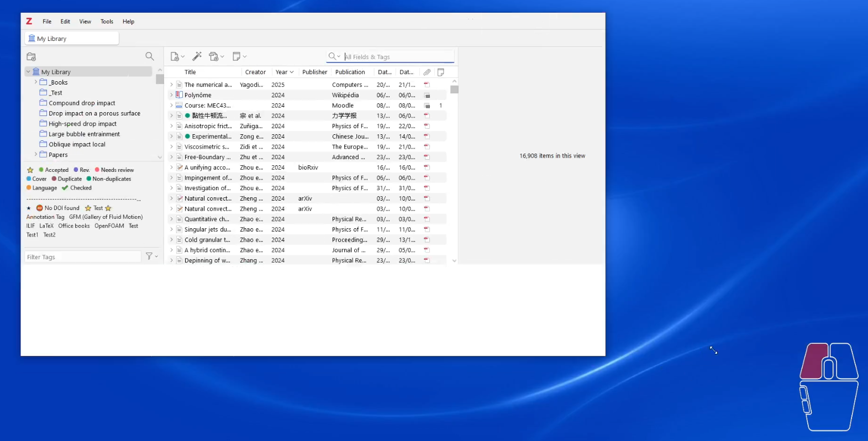Toggle the No DOI found tag
The width and height of the screenshot is (868, 441).
[x=58, y=208]
